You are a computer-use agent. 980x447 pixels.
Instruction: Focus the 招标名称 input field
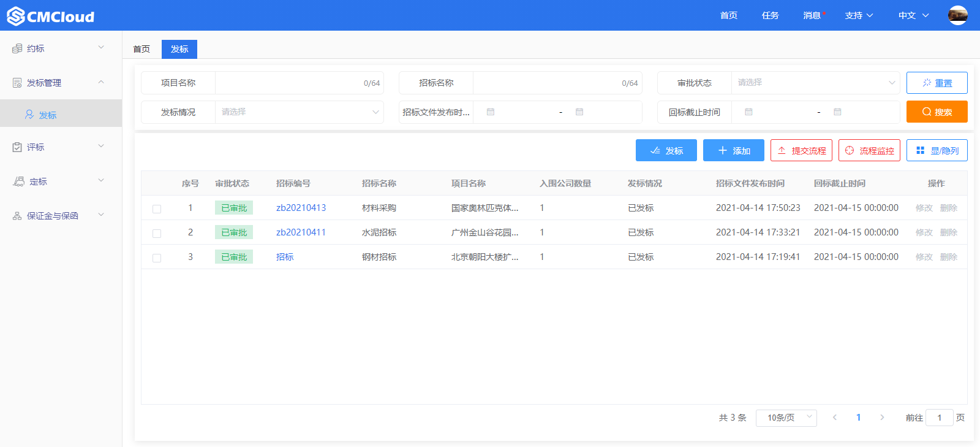pyautogui.click(x=557, y=83)
